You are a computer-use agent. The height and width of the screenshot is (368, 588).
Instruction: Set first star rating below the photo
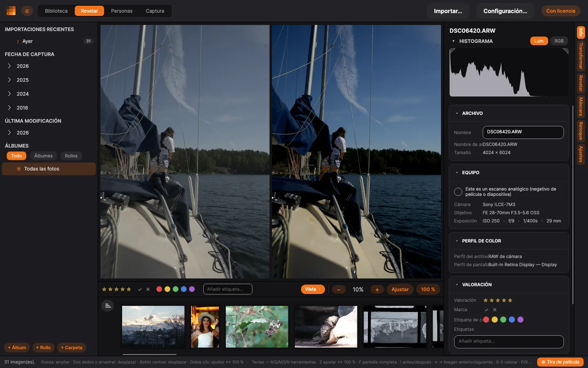click(x=104, y=289)
